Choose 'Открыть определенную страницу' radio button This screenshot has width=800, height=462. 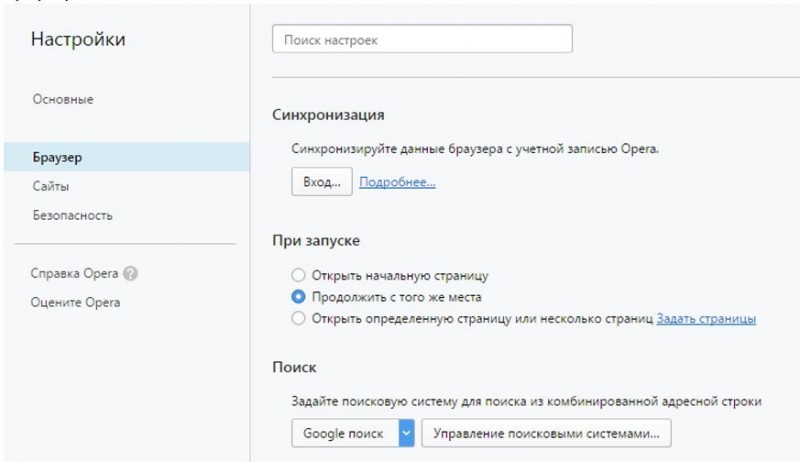(298, 319)
